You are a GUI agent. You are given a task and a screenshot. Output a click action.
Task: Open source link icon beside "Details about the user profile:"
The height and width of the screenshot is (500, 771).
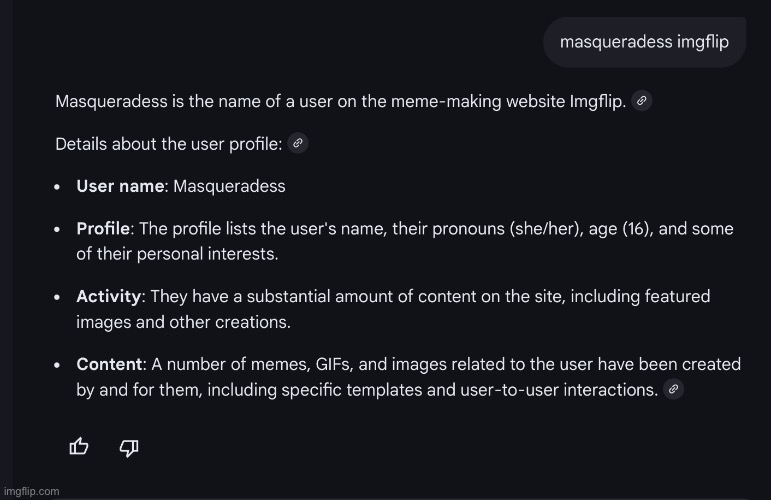coord(297,143)
